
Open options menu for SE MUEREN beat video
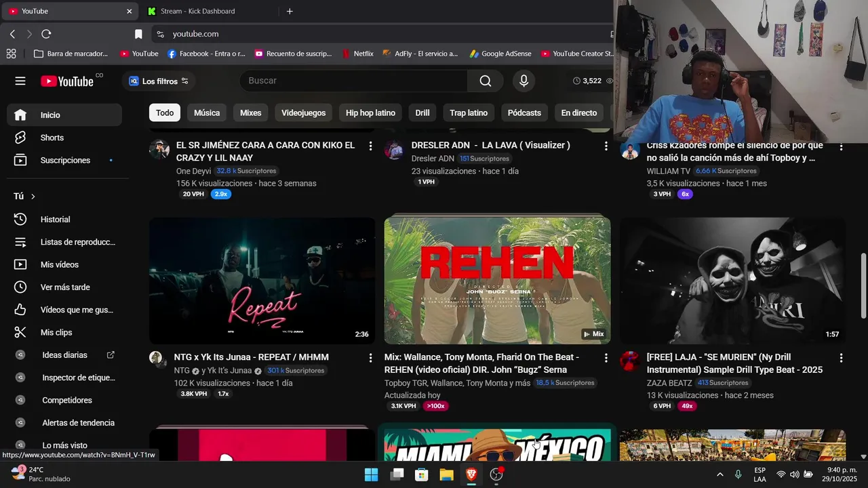[x=841, y=358]
